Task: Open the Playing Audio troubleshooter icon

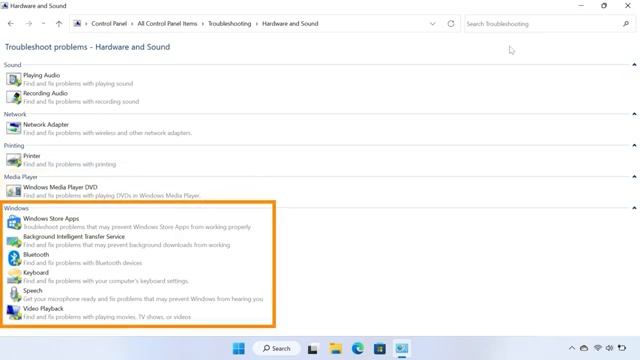Action: pyautogui.click(x=13, y=79)
